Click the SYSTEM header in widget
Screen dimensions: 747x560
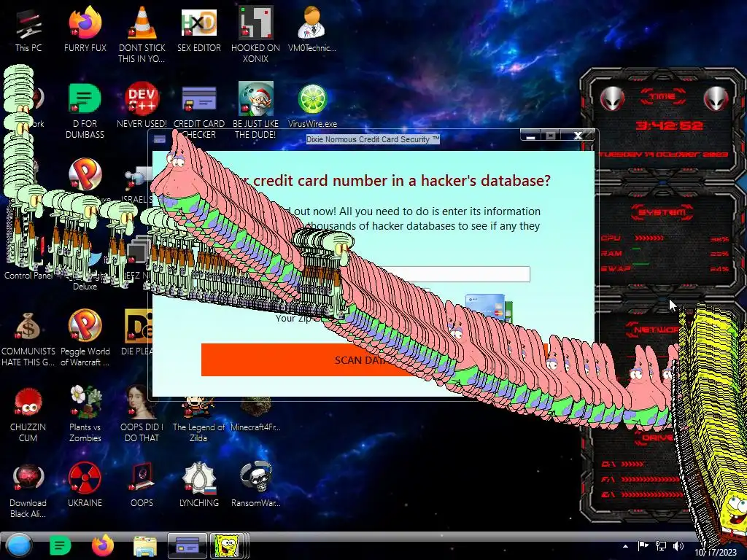click(x=662, y=212)
